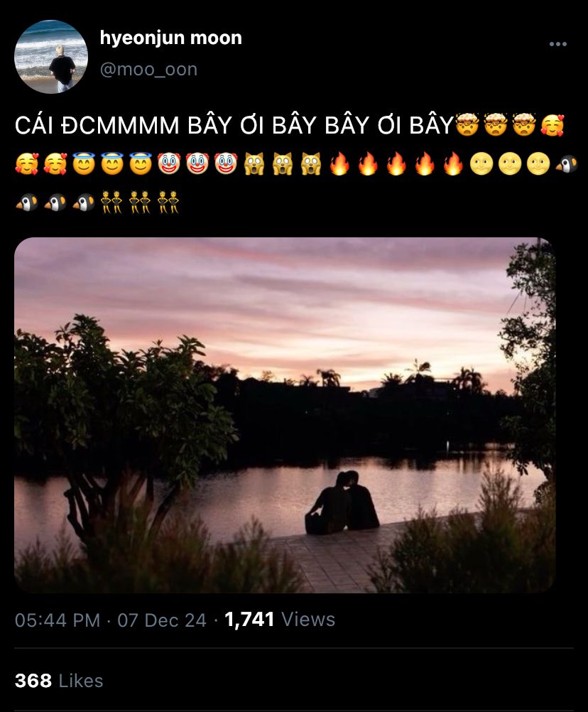Open hyeonjun moon's profile name
Image resolution: width=588 pixels, height=712 pixels.
coord(170,38)
